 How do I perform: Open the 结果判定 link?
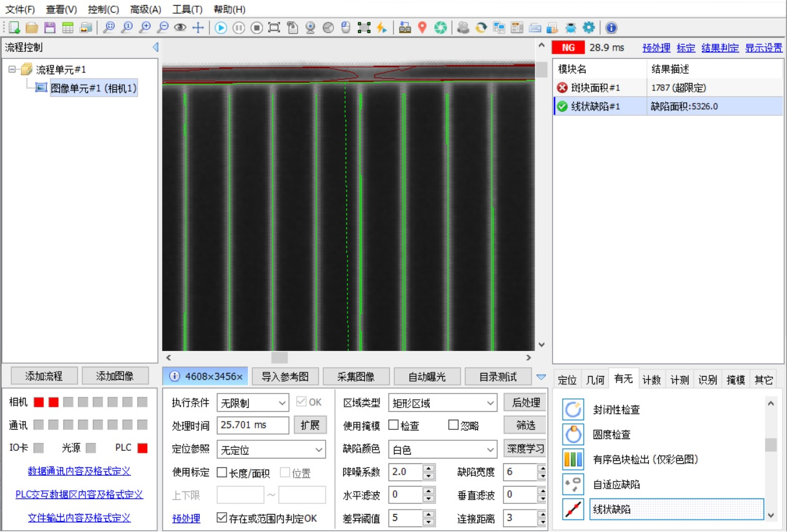[720, 47]
